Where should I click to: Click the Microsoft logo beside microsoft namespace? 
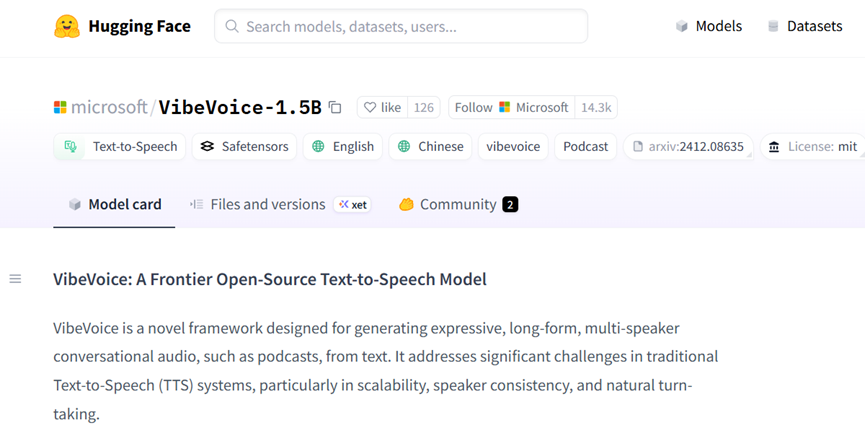tap(60, 107)
